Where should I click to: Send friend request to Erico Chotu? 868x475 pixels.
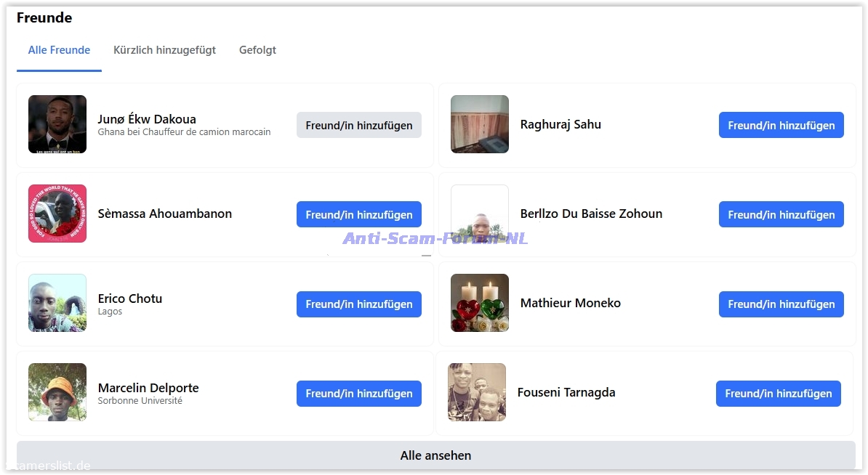coord(358,304)
